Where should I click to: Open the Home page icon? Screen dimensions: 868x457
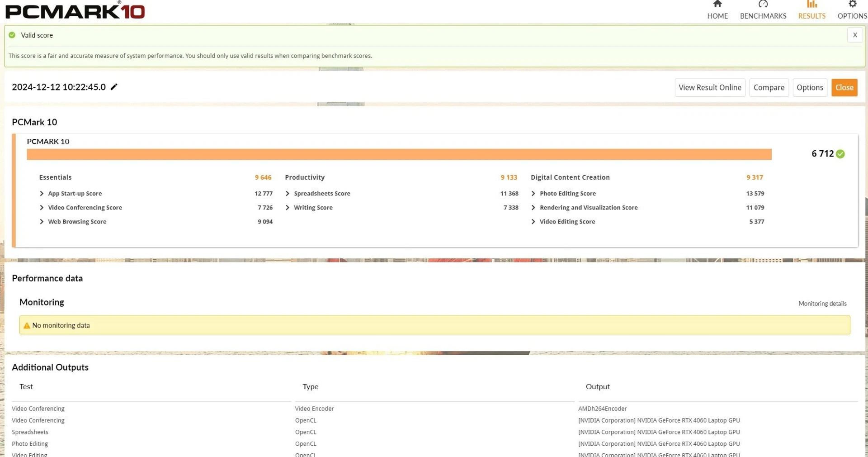717,4
